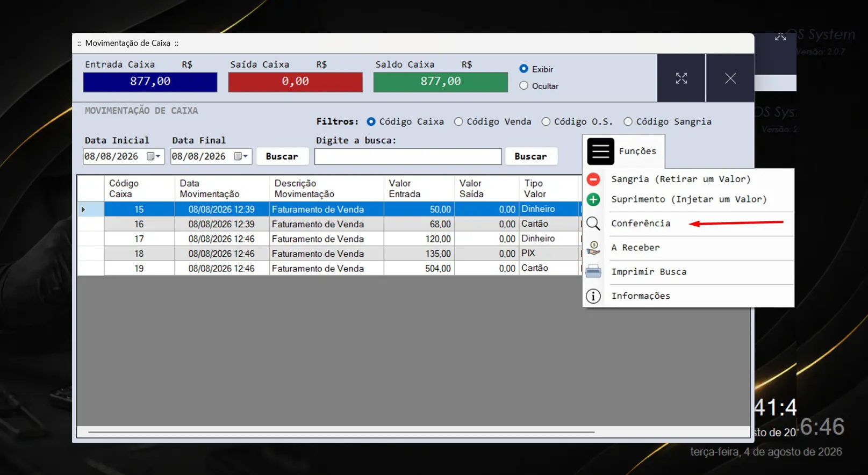
Task: Select the cell with code 15
Action: [x=139, y=210]
